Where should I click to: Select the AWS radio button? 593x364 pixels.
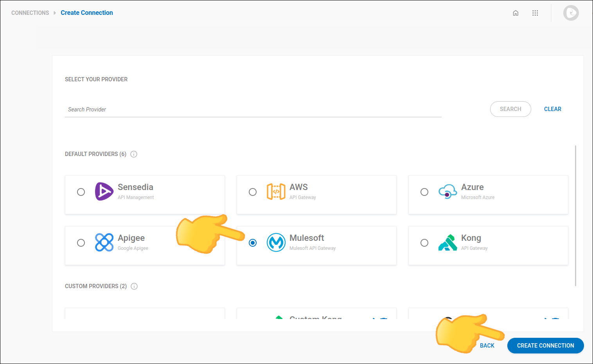[253, 192]
